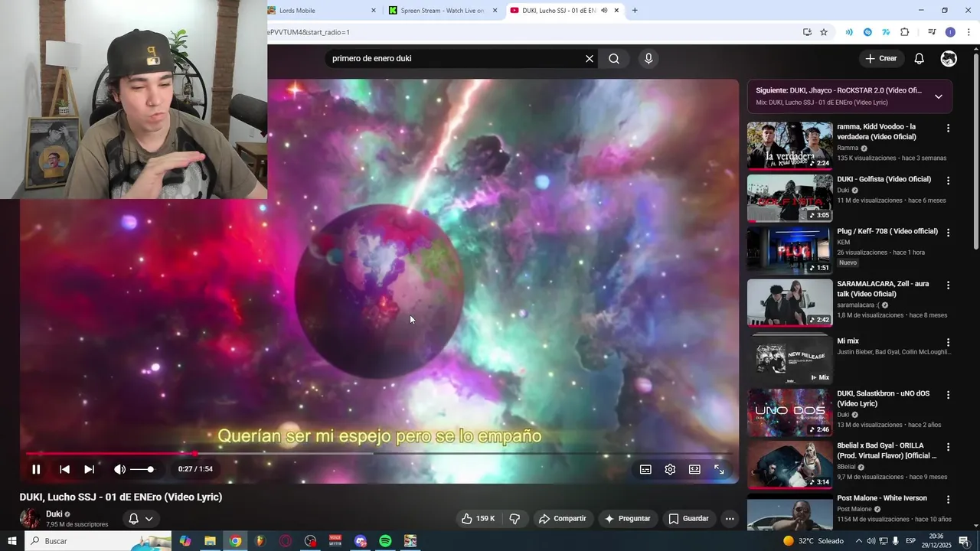Open Chrome extensions puzzle icon
980x551 pixels.
pos(904,32)
